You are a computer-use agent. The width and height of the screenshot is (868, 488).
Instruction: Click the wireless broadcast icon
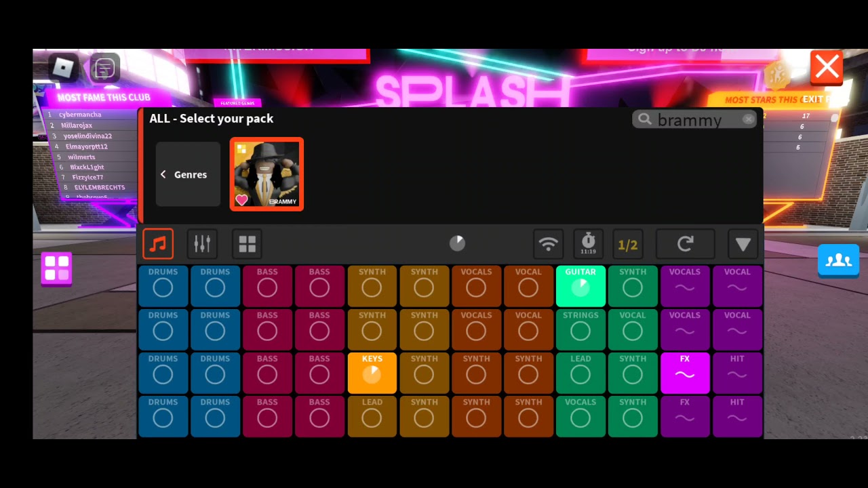coord(548,244)
